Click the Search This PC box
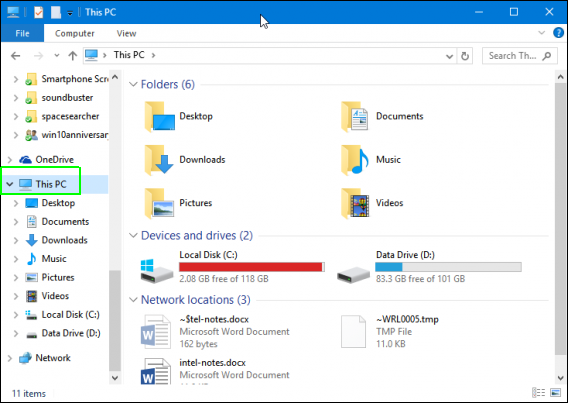Viewport: 568px width, 403px height. [x=519, y=56]
